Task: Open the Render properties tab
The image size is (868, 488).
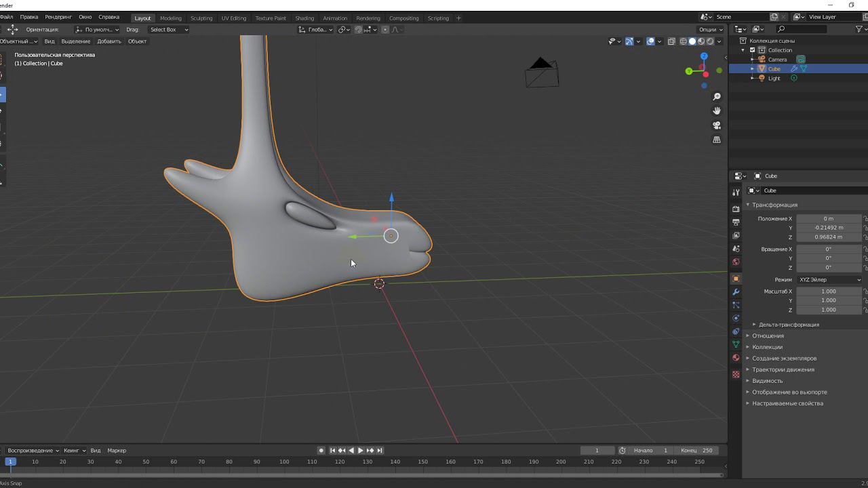Action: coord(736,209)
